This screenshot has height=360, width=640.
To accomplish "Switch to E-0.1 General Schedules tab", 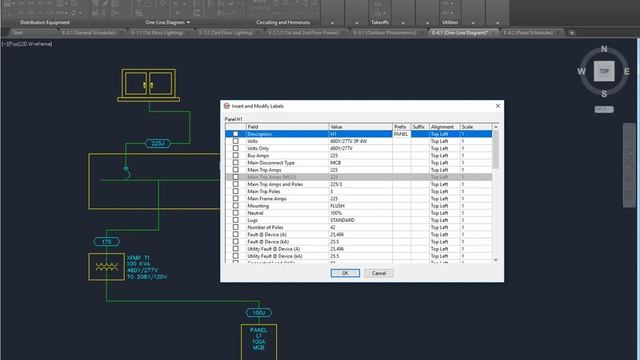I will pyautogui.click(x=89, y=33).
